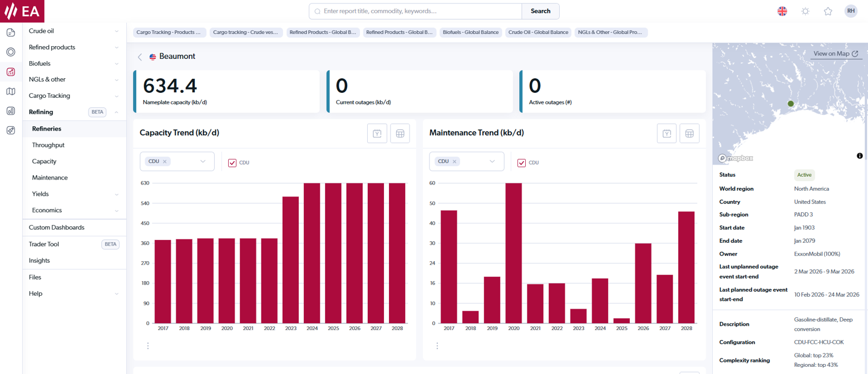Viewport: 868px width, 374px height.
Task: Switch to the Biofuels - Global Balance tab
Action: [x=471, y=32]
